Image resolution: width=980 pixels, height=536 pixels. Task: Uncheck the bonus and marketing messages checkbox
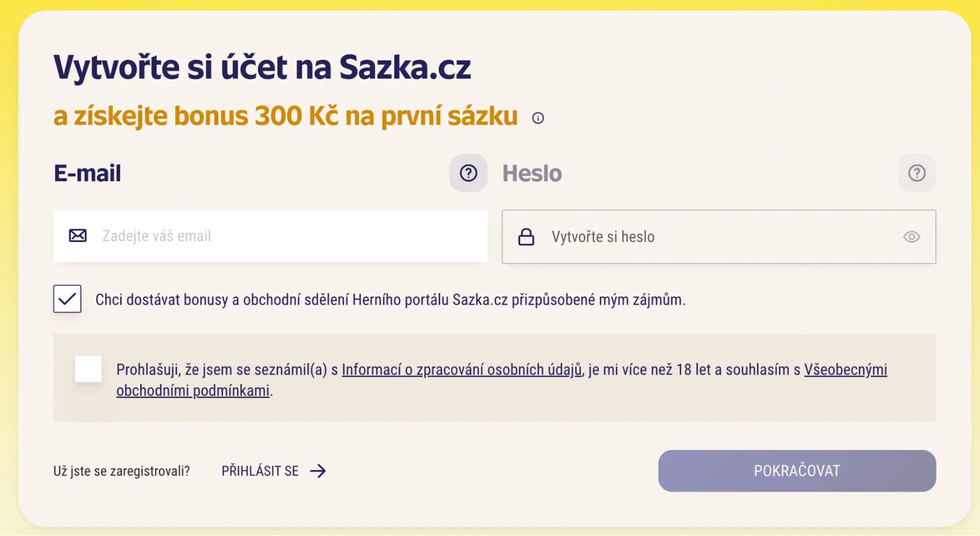click(x=67, y=299)
